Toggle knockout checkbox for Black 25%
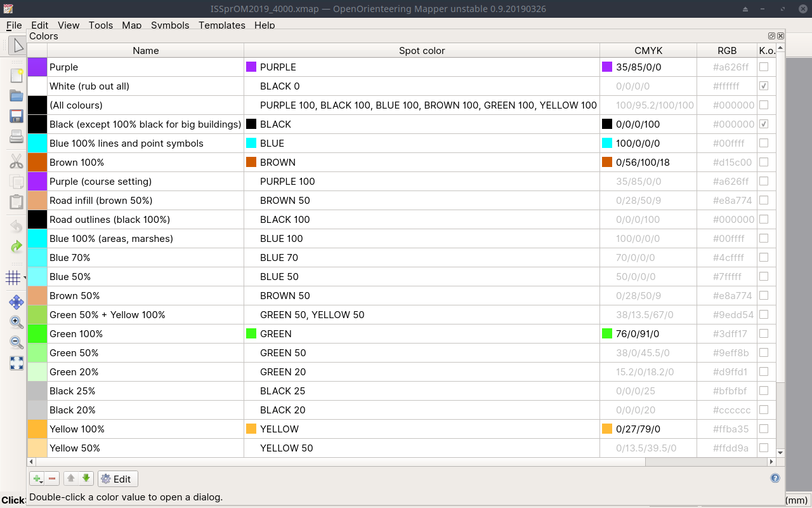The image size is (812, 508). point(764,391)
